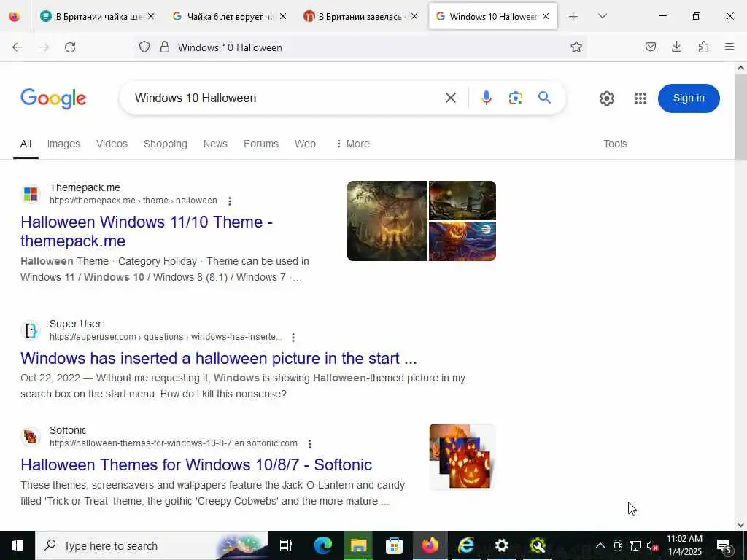
Task: Open the Themepack pumpkin tree thumbnail
Action: point(387,221)
